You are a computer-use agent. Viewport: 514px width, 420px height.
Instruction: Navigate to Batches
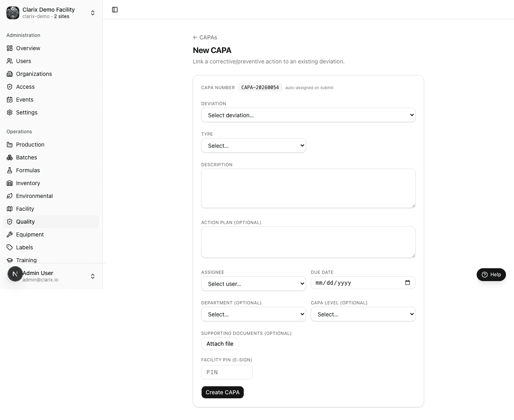tap(51, 157)
